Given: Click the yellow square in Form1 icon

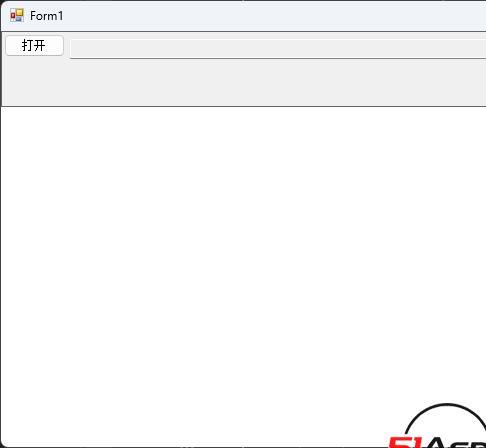Looking at the screenshot, I should click(20, 13).
